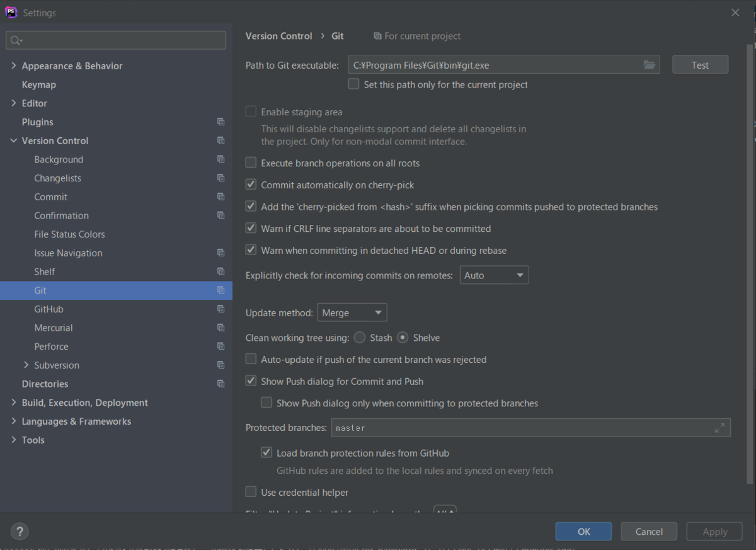Click the settings panel vertical scrollbar
The image size is (756, 550).
click(x=749, y=265)
